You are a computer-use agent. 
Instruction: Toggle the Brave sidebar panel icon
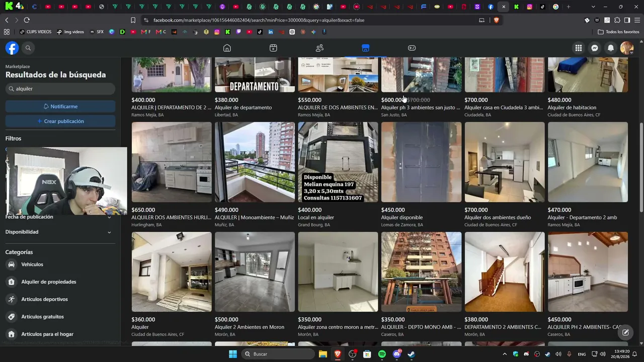(x=627, y=20)
